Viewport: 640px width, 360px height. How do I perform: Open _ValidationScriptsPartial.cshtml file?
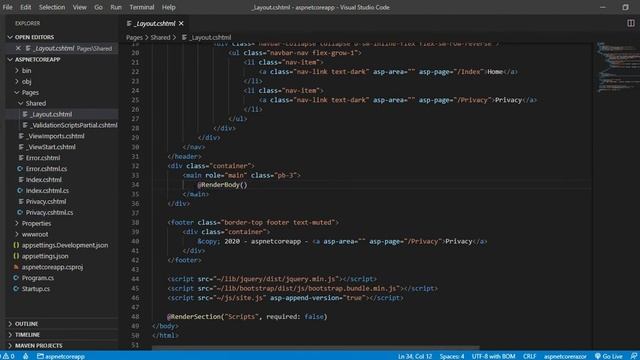coord(74,125)
